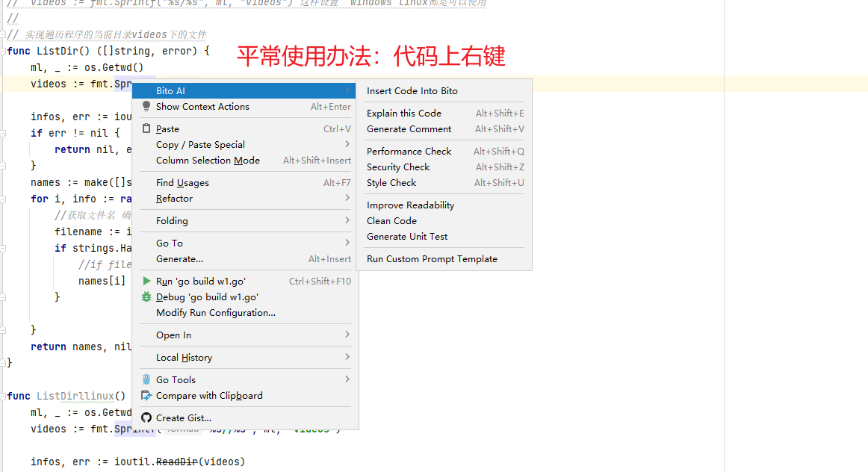This screenshot has width=868, height=472.
Task: Click the green Debug bug icon
Action: [146, 296]
